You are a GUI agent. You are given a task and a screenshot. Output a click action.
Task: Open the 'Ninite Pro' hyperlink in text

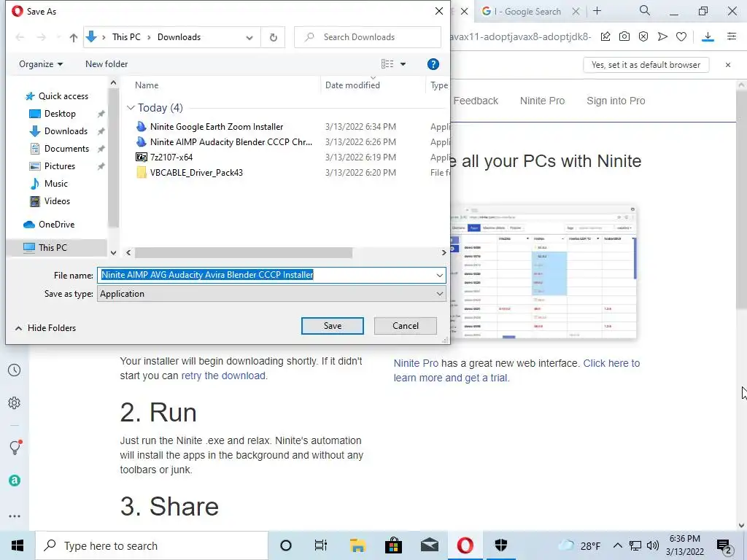click(x=416, y=363)
